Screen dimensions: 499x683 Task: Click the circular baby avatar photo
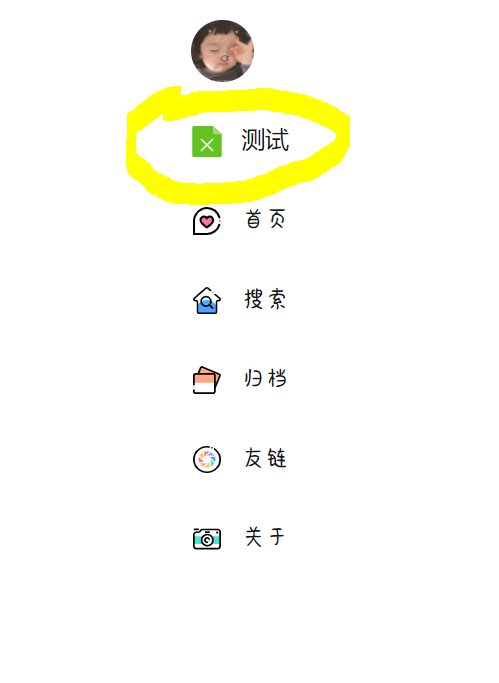223,51
